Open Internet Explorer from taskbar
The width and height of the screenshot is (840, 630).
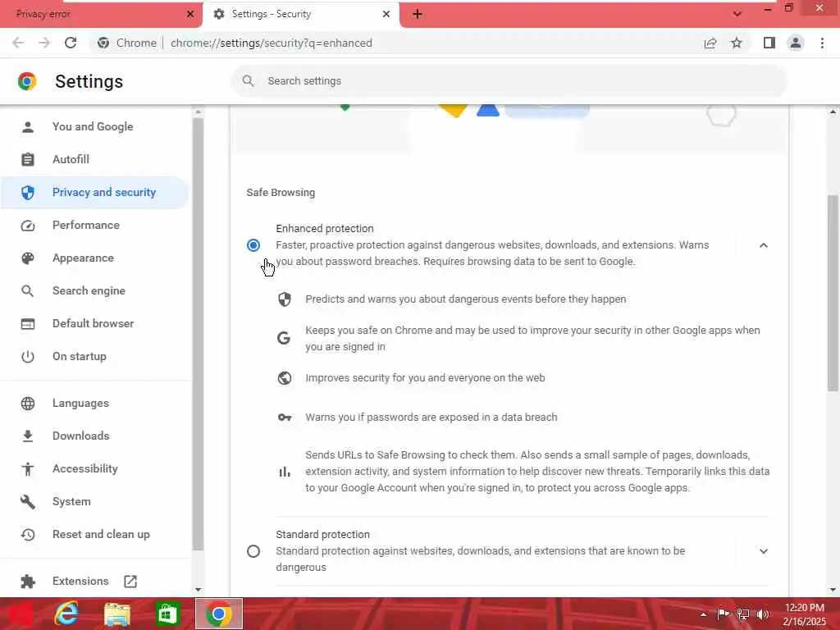[x=66, y=614]
